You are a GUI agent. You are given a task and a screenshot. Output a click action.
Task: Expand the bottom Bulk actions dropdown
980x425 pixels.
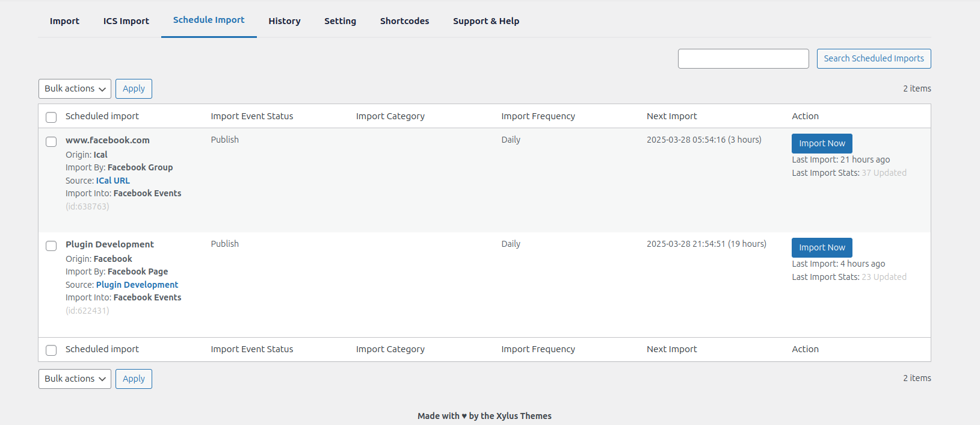click(75, 379)
